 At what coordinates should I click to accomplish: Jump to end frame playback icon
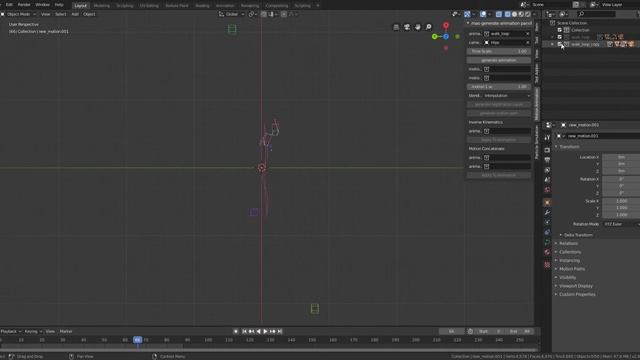(280, 331)
